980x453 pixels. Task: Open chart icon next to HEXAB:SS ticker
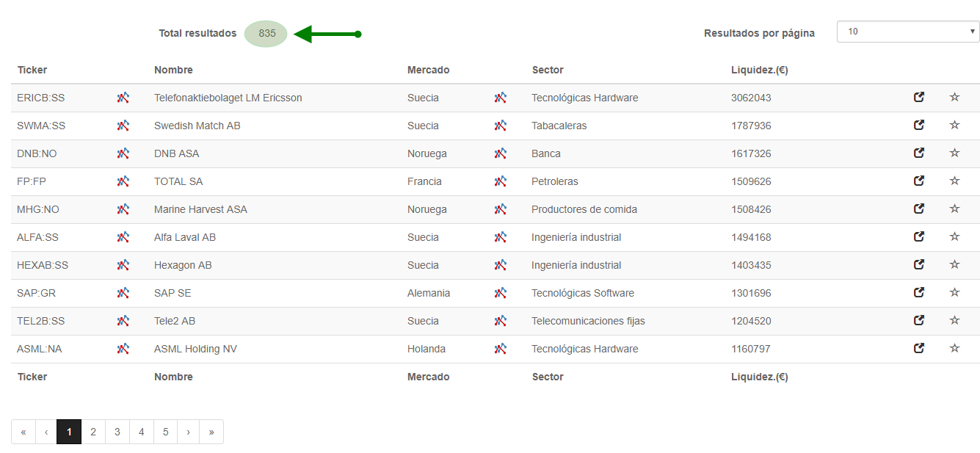click(x=123, y=265)
